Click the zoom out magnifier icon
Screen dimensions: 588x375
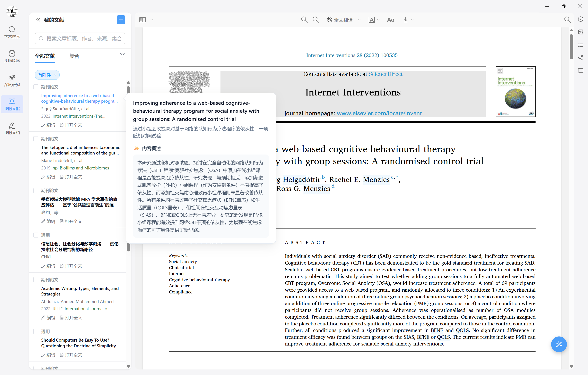pos(304,20)
